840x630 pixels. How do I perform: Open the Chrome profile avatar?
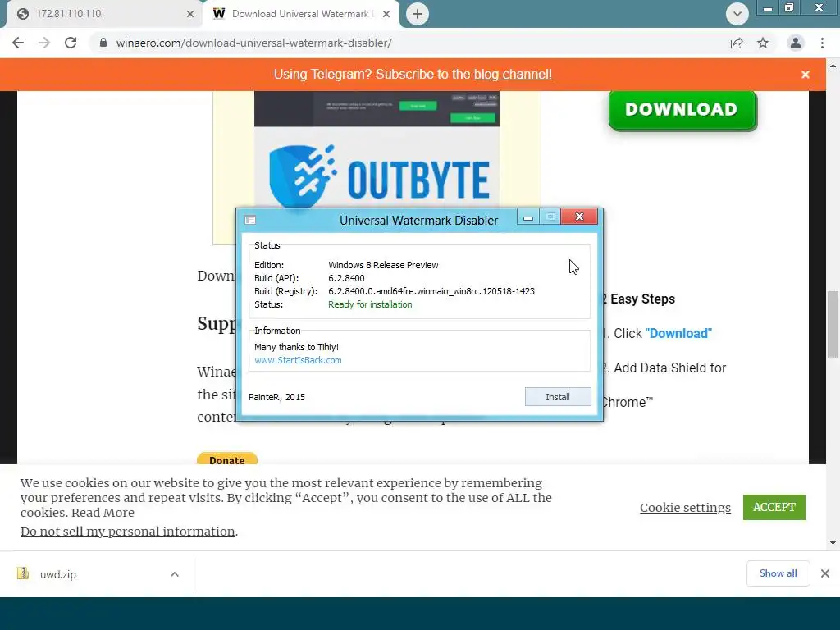click(x=796, y=43)
